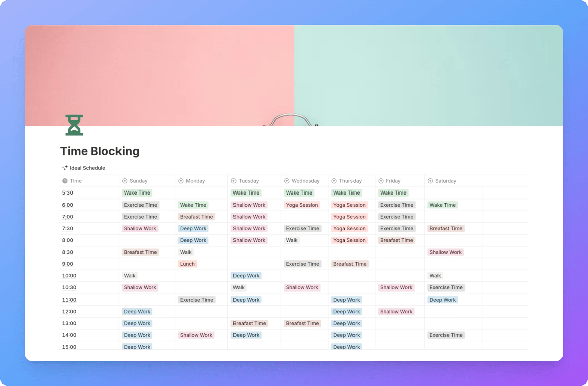Click Sunday's Walk tag at 10:00
The width and height of the screenshot is (588, 386).
pyautogui.click(x=130, y=275)
